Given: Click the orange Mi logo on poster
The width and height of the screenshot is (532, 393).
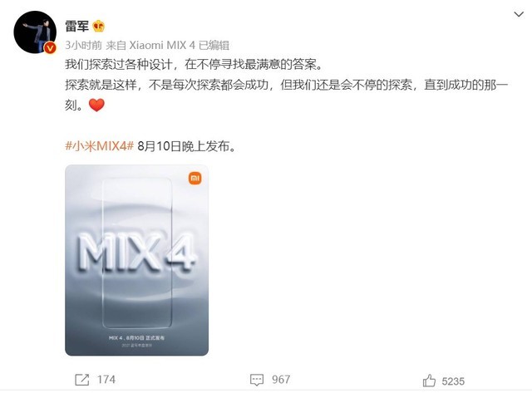Looking at the screenshot, I should click(195, 179).
